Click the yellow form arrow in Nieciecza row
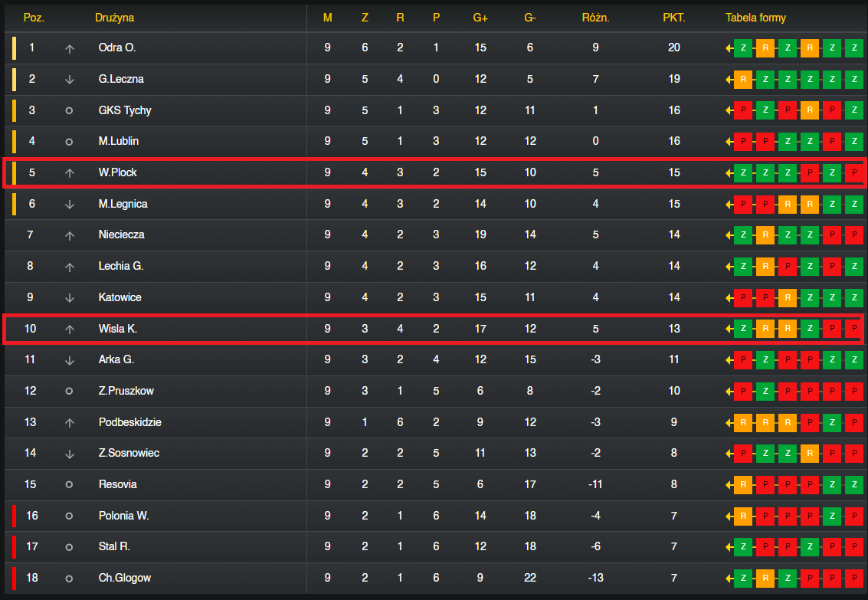Viewport: 868px width, 600px height. tap(729, 235)
